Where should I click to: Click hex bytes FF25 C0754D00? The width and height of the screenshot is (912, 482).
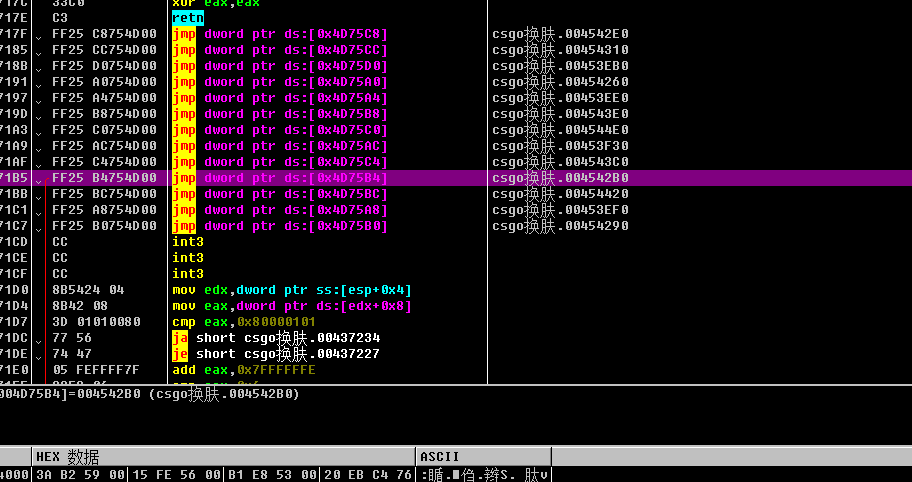click(x=104, y=130)
